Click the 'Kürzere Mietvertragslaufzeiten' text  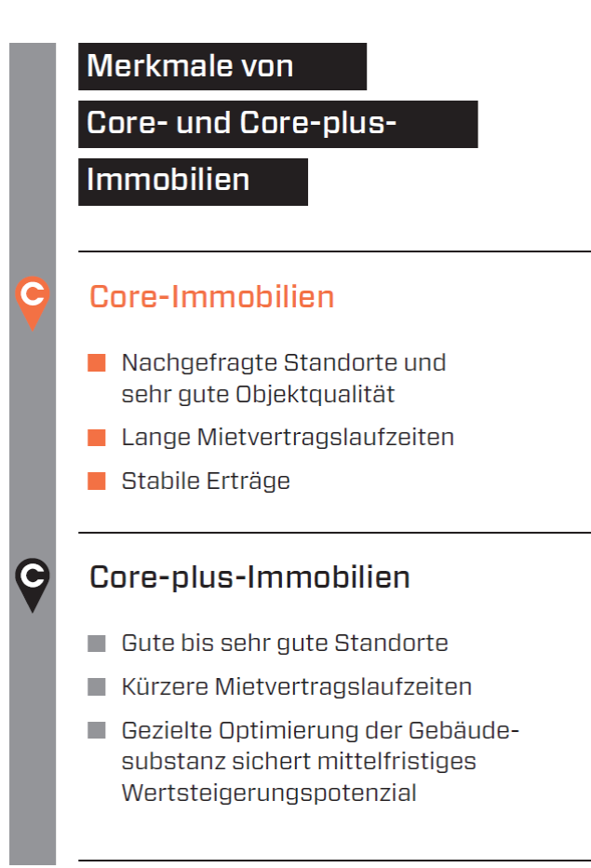(x=296, y=687)
